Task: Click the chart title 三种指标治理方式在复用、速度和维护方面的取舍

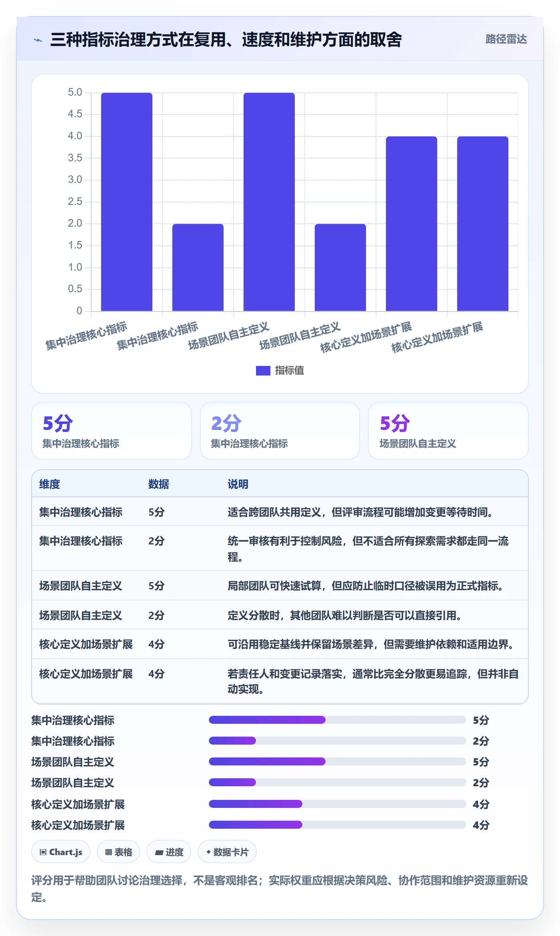Action: [226, 40]
